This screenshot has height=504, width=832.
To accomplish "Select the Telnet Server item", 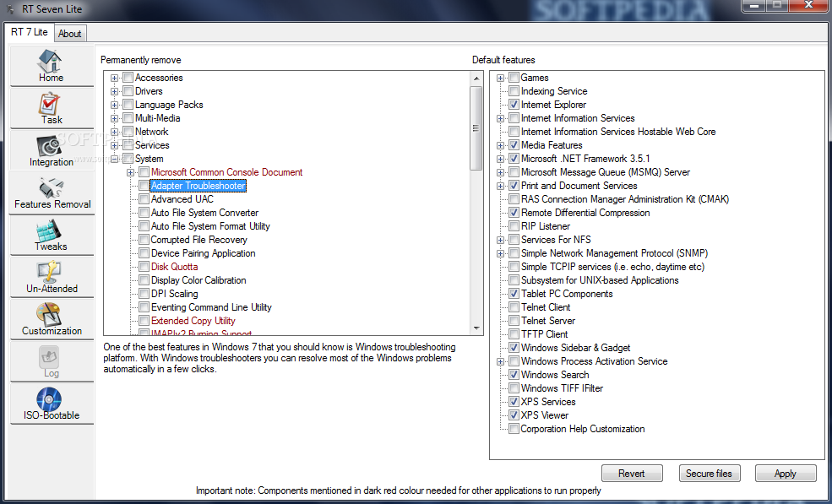I will (x=548, y=321).
